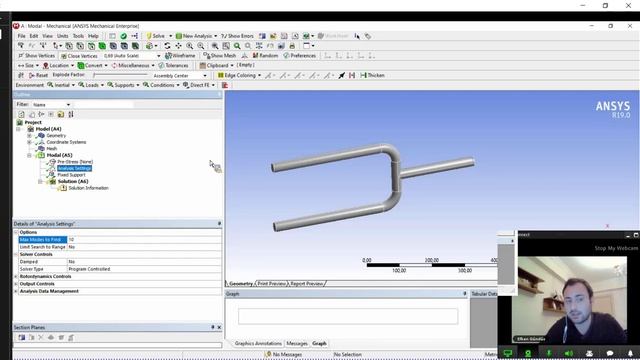This screenshot has height=360, width=640.
Task: Select the Vertex selection filter icon
Action: tap(69, 46)
